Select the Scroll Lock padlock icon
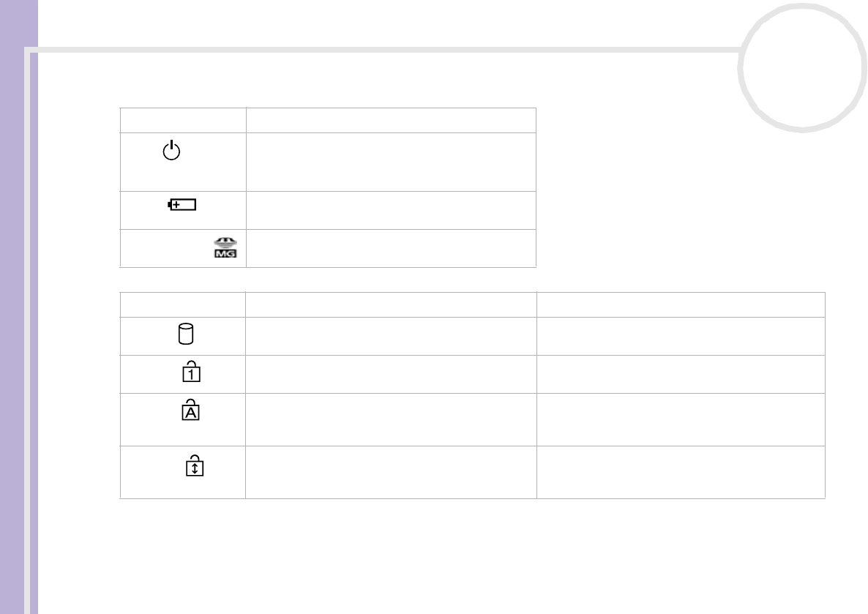The height and width of the screenshot is (614, 868). click(x=194, y=466)
